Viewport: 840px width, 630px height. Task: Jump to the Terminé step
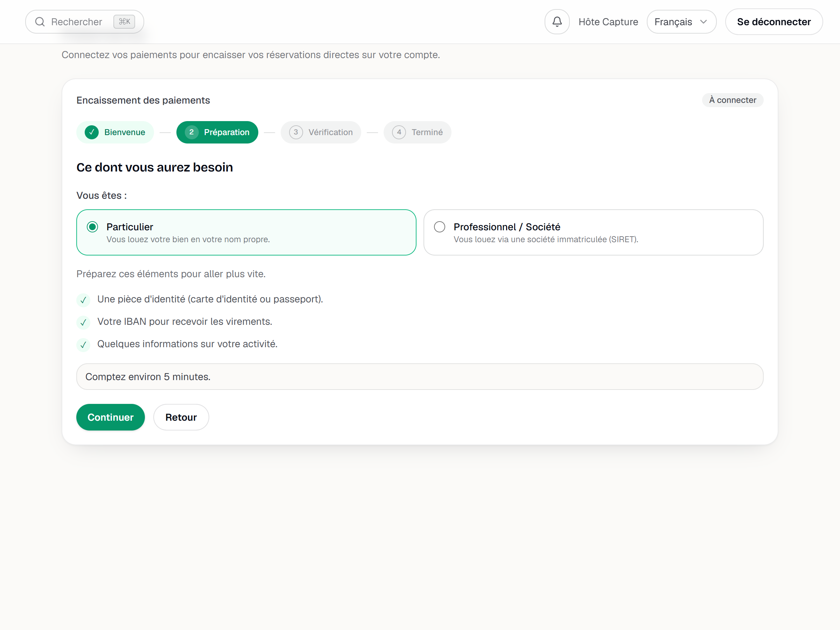click(417, 132)
